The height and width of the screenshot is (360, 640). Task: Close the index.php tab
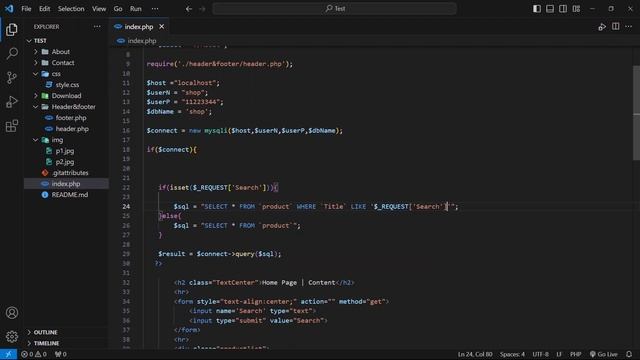162,27
